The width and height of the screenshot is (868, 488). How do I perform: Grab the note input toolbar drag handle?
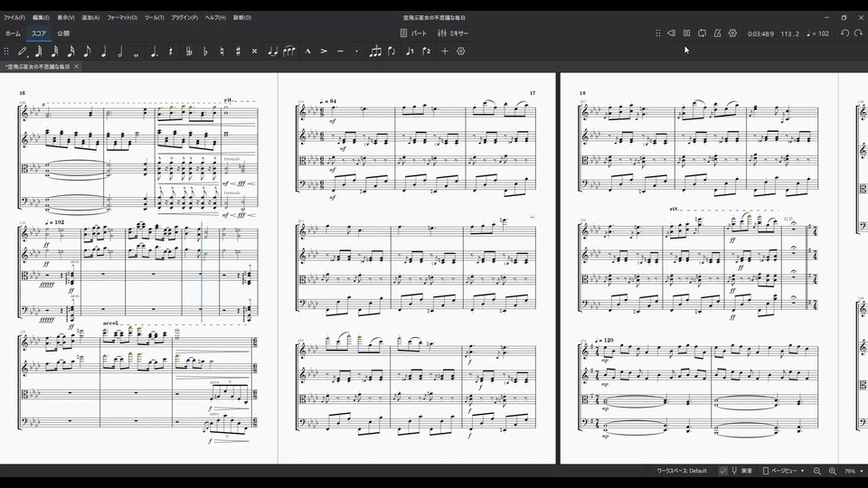tap(6, 51)
